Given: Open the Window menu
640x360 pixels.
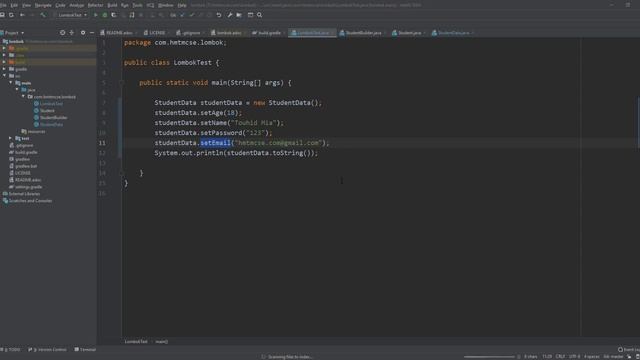Looking at the screenshot, I should point(165,5).
